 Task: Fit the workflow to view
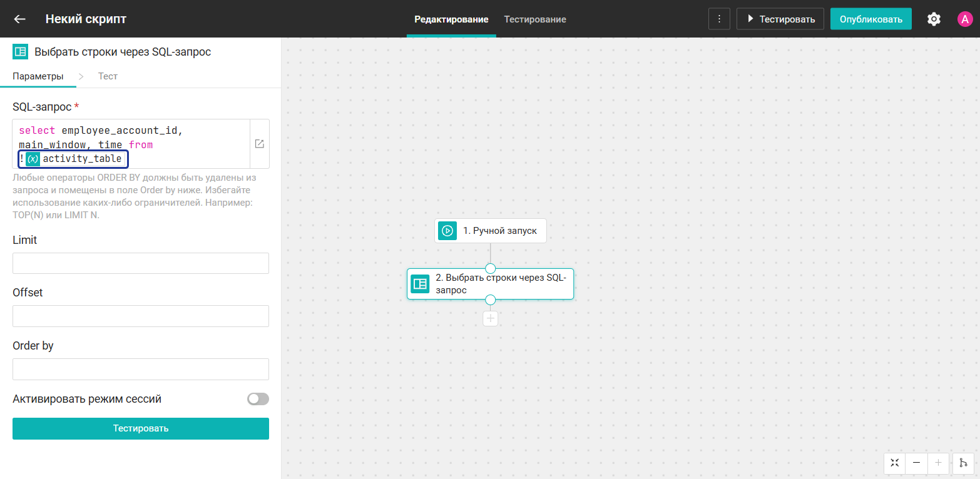[x=894, y=463]
